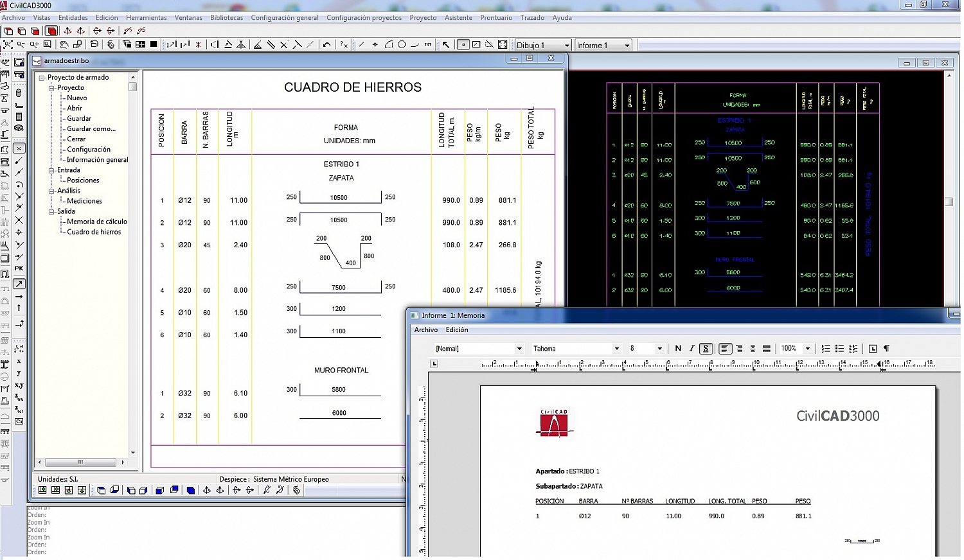Screen dimensions: 964x560
Task: Show paragraph marks in Informe editor
Action: coord(886,349)
